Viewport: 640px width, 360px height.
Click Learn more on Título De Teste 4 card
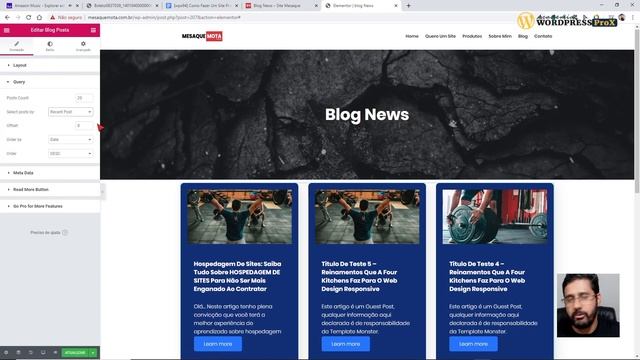(x=473, y=344)
